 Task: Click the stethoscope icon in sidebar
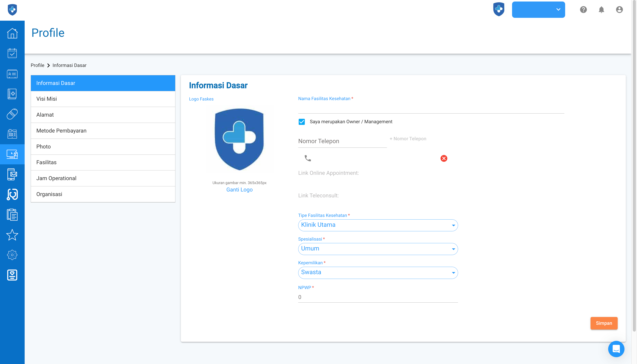point(12,194)
